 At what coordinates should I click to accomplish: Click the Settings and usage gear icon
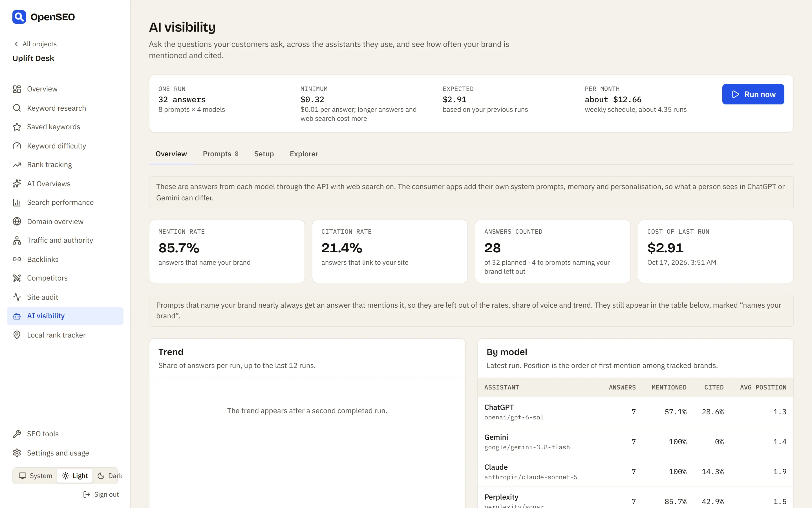(17, 453)
